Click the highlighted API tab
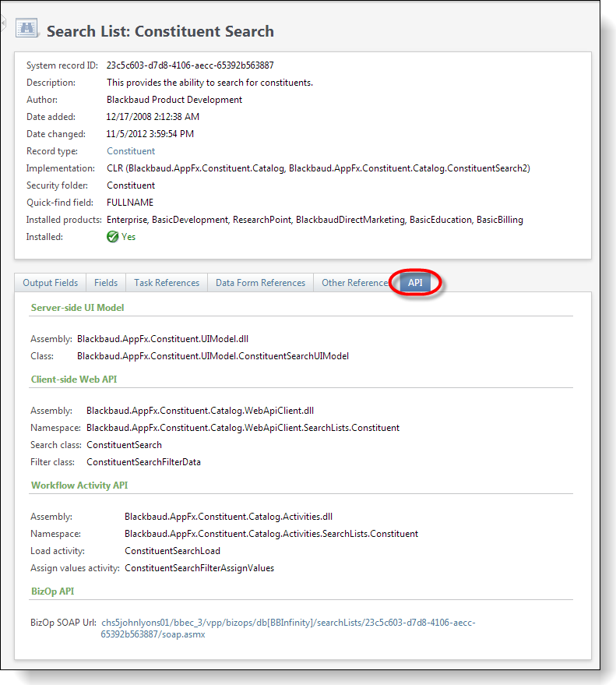Image resolution: width=616 pixels, height=685 pixels. (416, 283)
